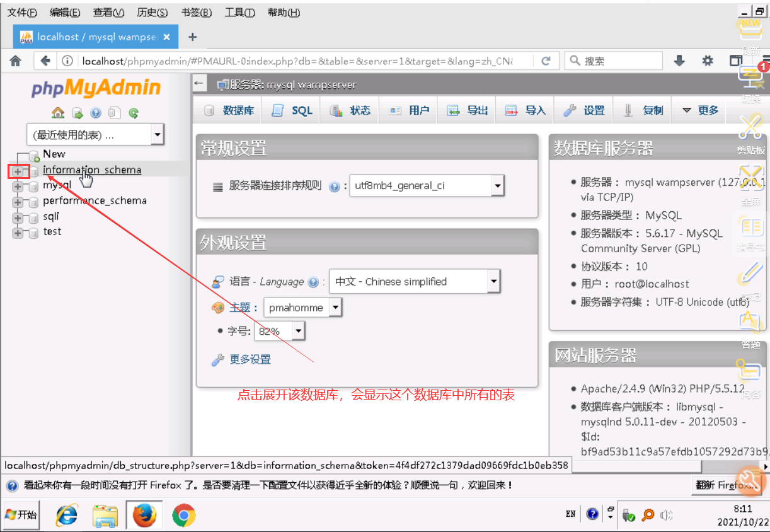
Task: Switch to the 数据库 tab
Action: 229,110
